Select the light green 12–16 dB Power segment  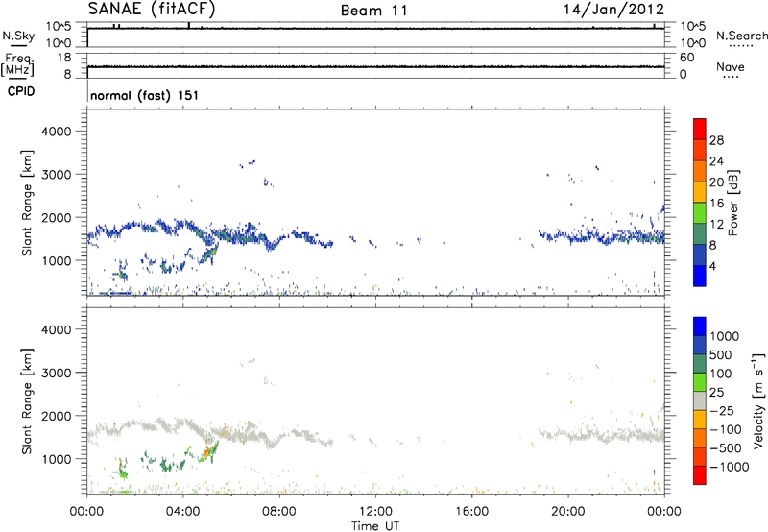700,212
